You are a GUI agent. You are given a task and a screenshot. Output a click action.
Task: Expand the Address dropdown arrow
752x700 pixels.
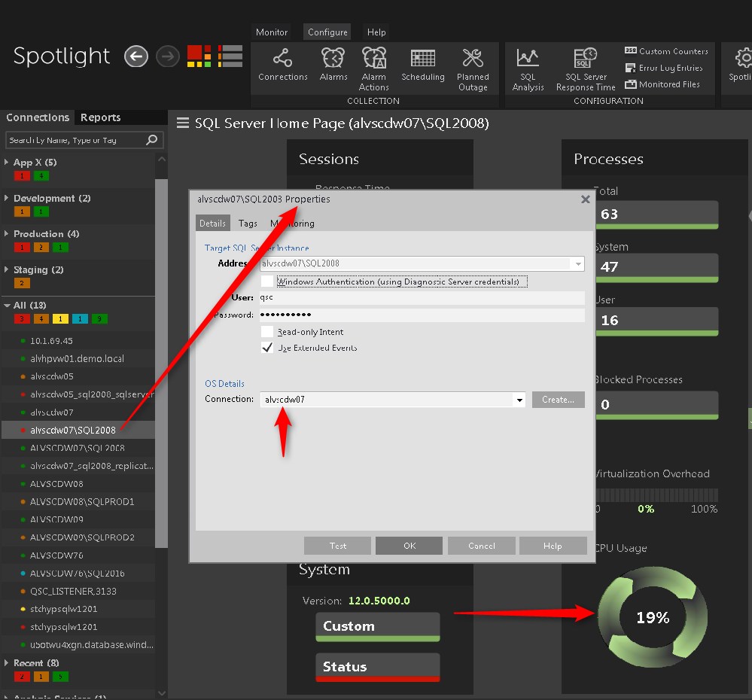point(577,264)
